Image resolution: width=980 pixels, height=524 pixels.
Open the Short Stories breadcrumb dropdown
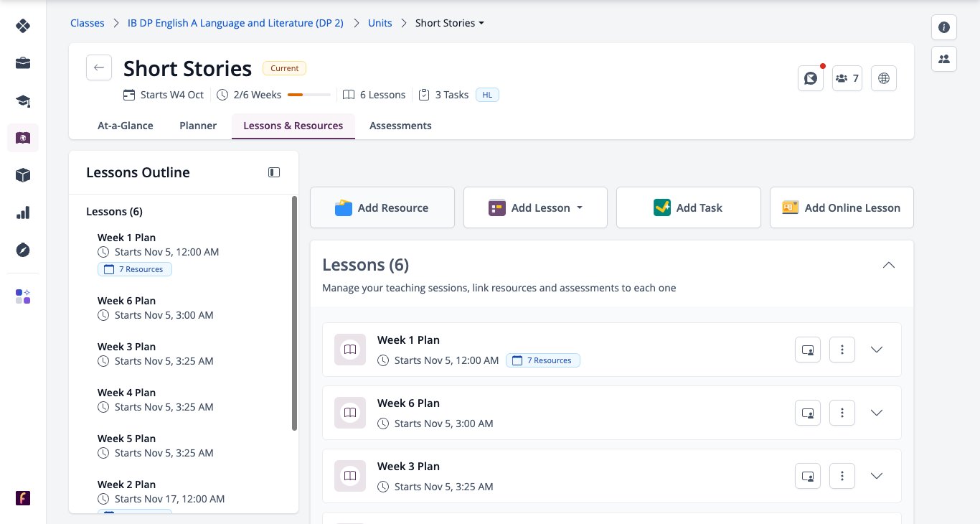click(450, 23)
